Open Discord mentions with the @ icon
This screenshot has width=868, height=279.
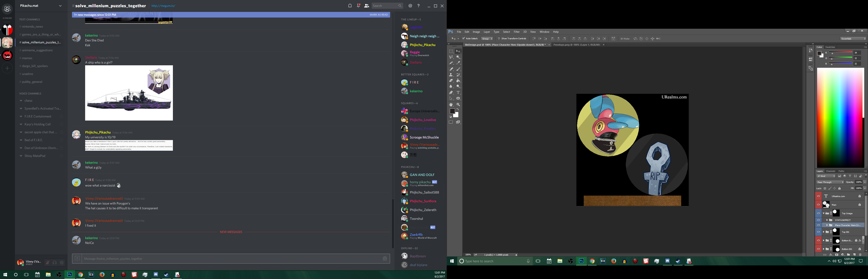(x=410, y=6)
